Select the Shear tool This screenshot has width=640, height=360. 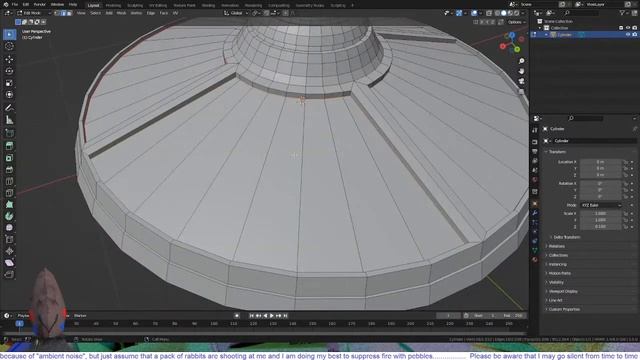(9, 263)
